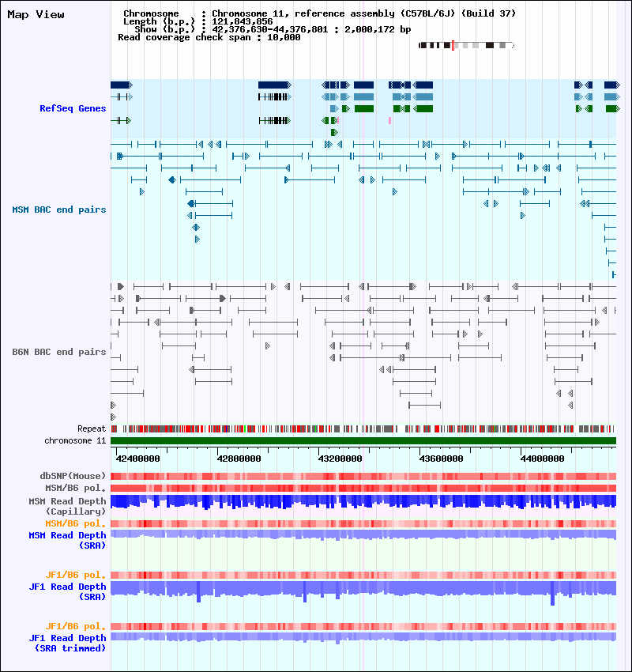Click the orange MSM/B6 pol. label
This screenshot has width=632, height=672.
click(x=75, y=523)
